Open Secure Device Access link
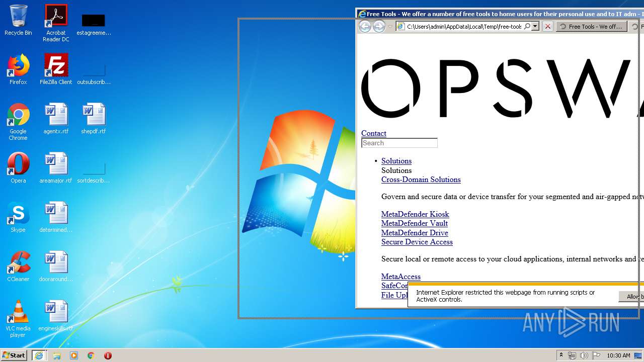Screen dimensions: 644x362 [417, 242]
